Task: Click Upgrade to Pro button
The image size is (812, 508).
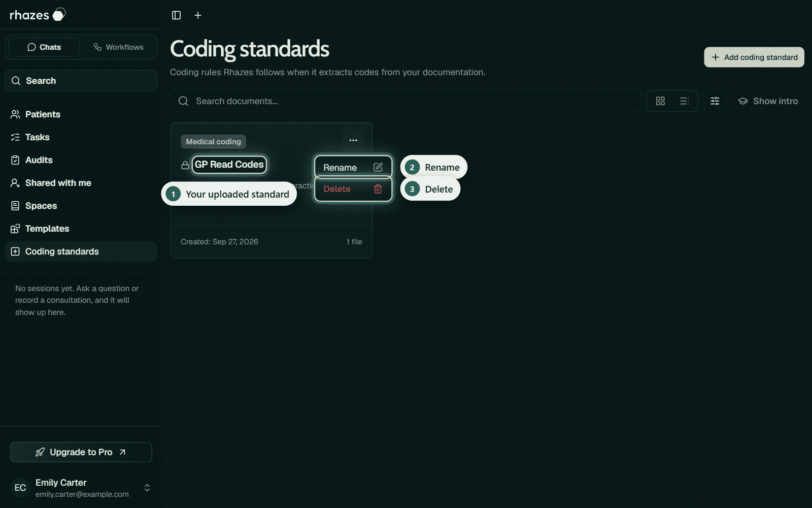Action: pos(81,452)
